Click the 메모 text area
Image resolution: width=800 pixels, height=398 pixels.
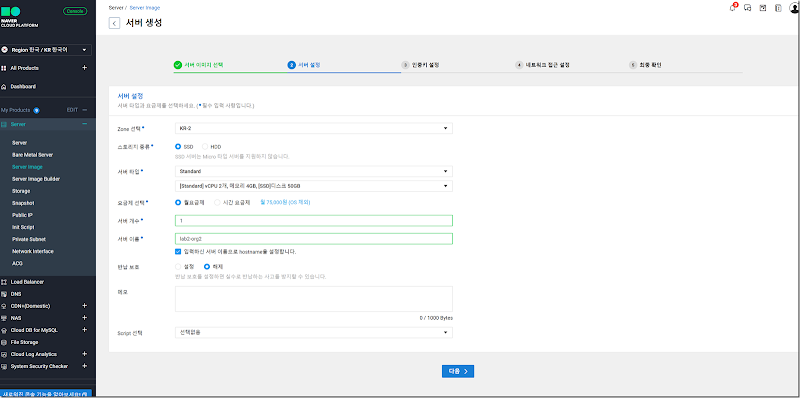tap(313, 299)
